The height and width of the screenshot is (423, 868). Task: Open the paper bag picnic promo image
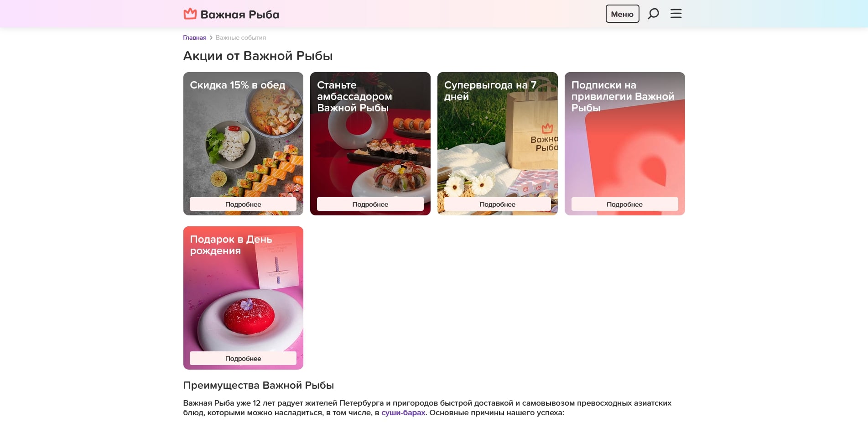point(498,144)
